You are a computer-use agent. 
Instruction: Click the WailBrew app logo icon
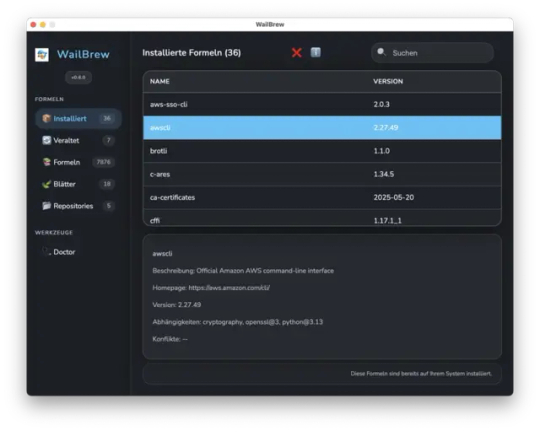click(42, 54)
